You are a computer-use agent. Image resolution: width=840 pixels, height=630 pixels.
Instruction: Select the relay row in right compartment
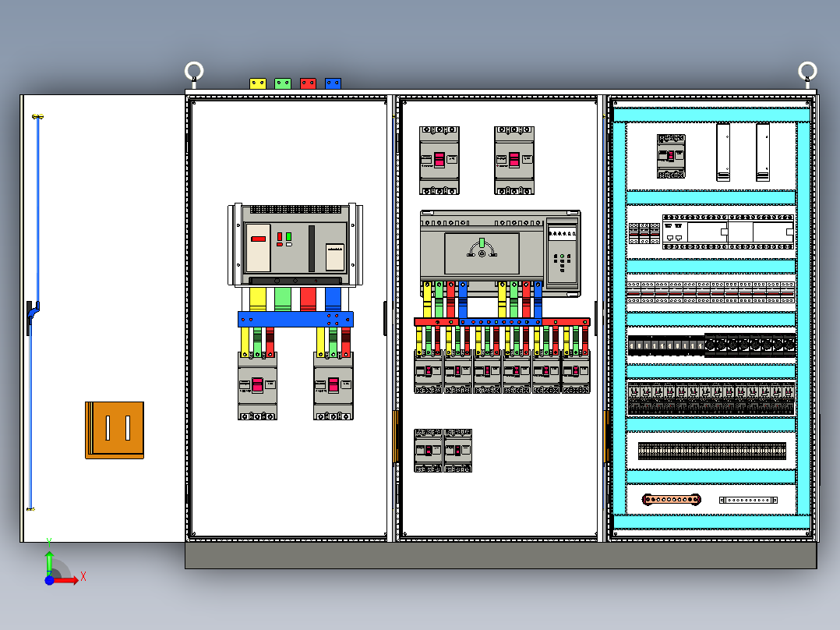pos(711,398)
